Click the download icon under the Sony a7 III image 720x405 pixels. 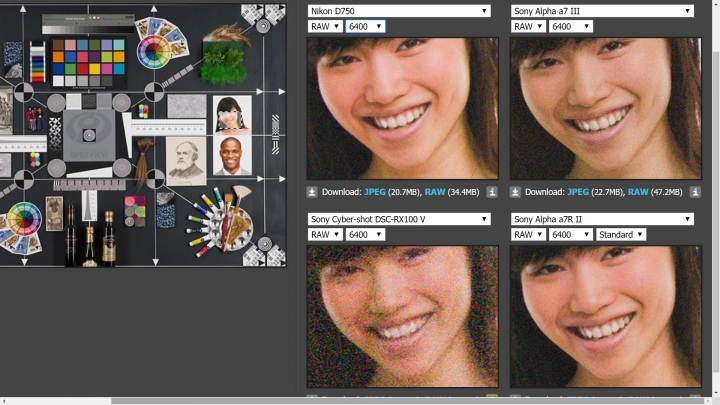click(x=515, y=192)
